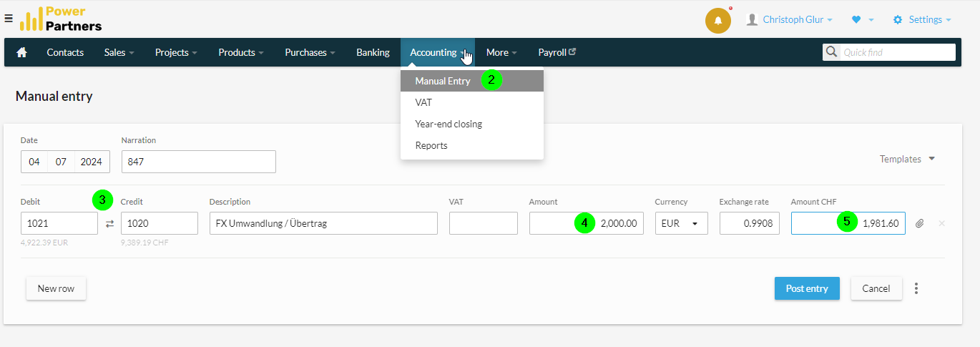Open the Christoph Glur user menu
980x347 pixels.
coord(789,20)
